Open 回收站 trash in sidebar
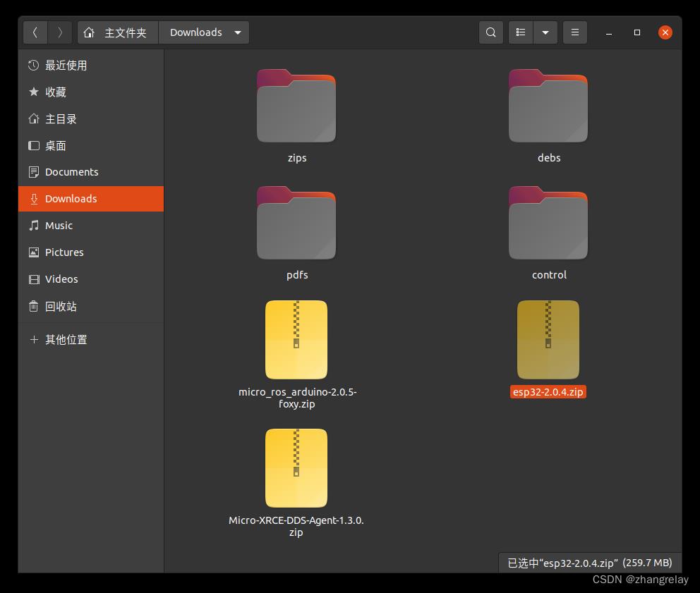Viewport: 700px width, 593px height. pyautogui.click(x=91, y=306)
